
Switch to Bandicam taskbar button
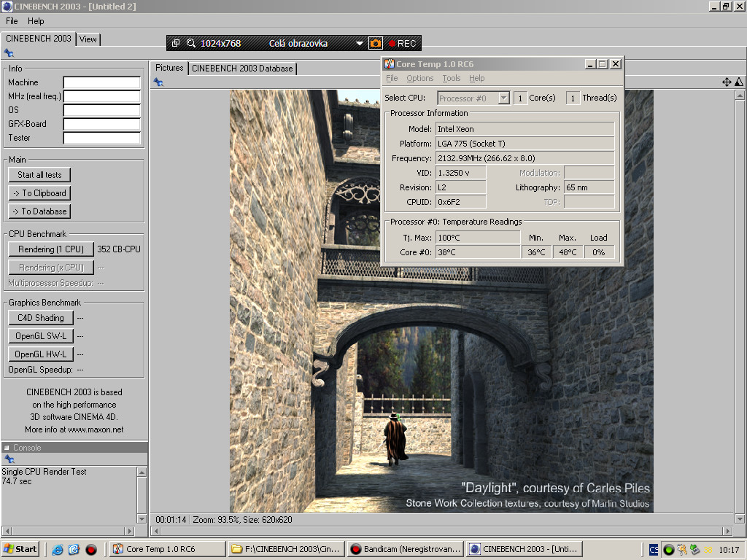coord(406,549)
